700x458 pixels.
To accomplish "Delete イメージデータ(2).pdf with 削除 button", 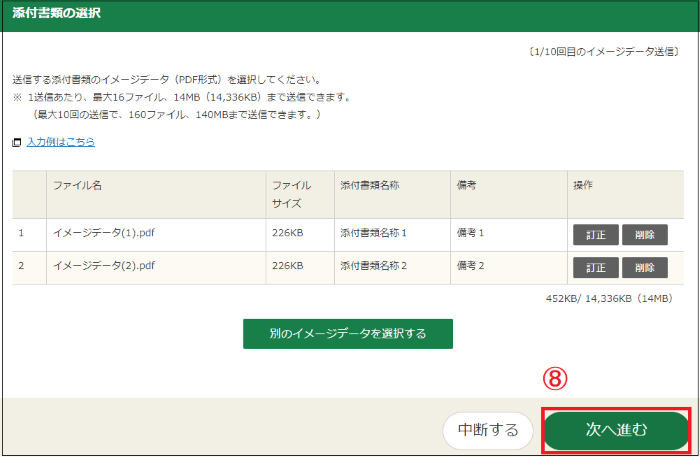I will click(x=644, y=268).
